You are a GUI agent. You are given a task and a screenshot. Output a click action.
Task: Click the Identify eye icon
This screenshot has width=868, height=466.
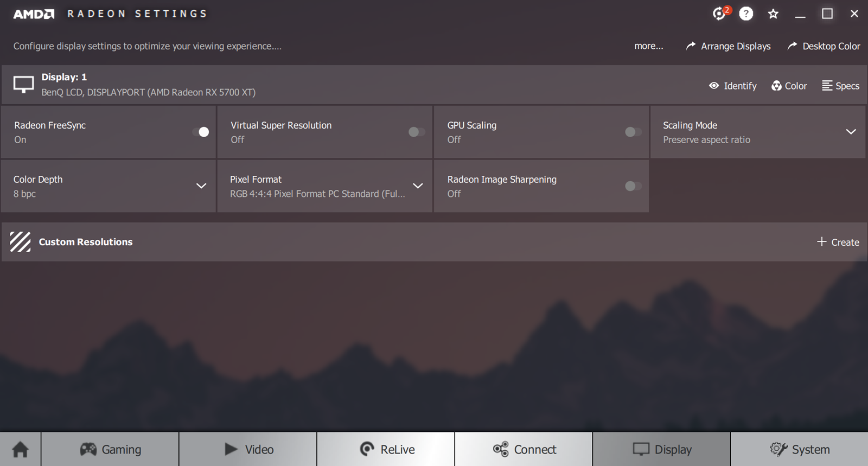click(x=714, y=86)
